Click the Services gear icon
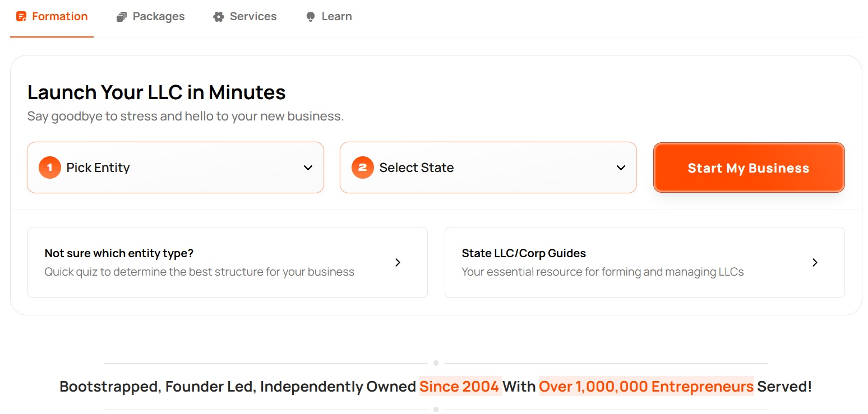Image resolution: width=868 pixels, height=414 pixels. coord(219,17)
